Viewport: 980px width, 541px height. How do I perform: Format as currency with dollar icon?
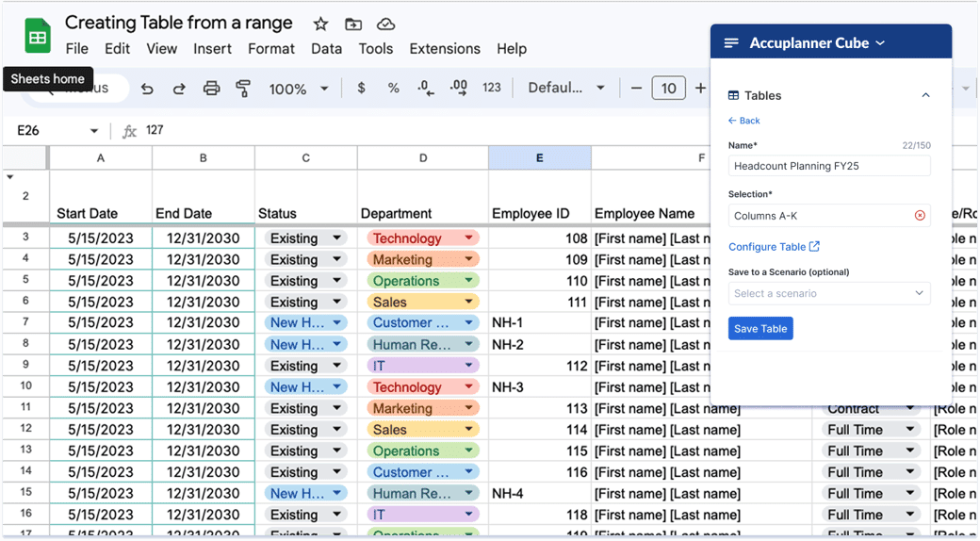click(361, 89)
